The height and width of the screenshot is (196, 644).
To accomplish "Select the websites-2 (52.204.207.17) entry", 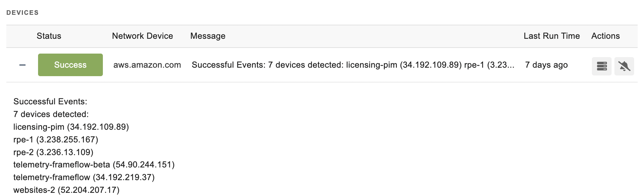I will tap(67, 190).
